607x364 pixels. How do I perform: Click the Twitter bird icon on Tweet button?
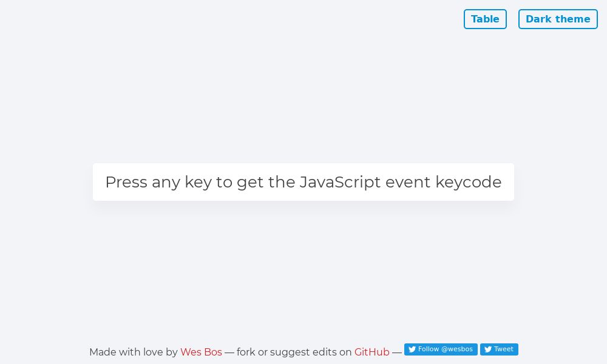(488, 349)
